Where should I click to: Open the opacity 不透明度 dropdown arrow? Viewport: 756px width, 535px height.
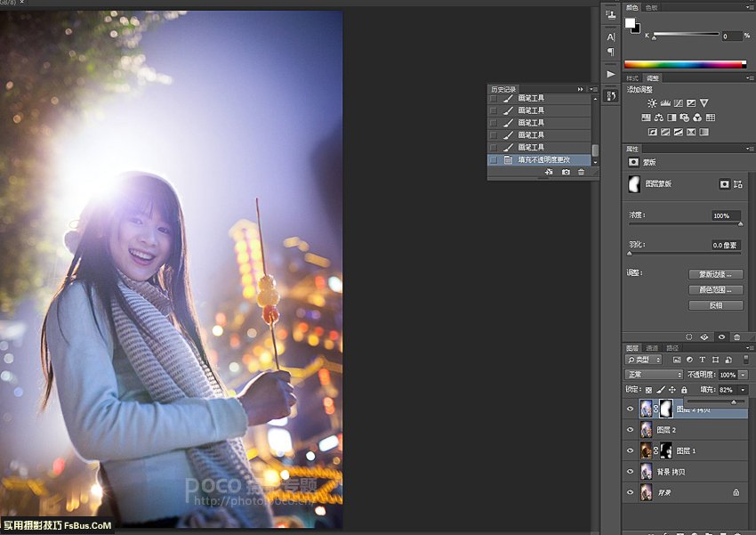(743, 375)
